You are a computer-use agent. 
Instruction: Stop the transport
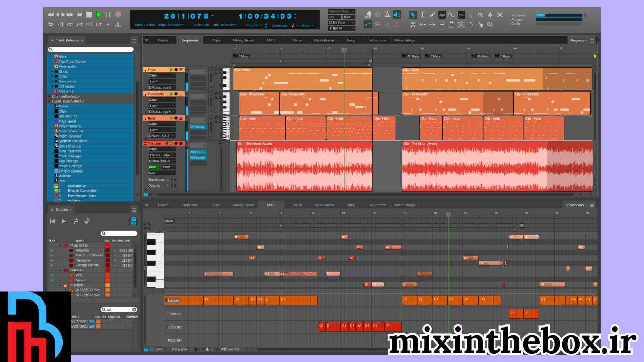pyautogui.click(x=89, y=15)
